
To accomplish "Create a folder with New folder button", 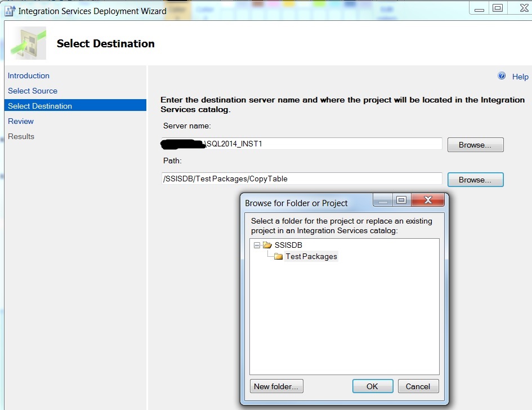I will [x=277, y=386].
